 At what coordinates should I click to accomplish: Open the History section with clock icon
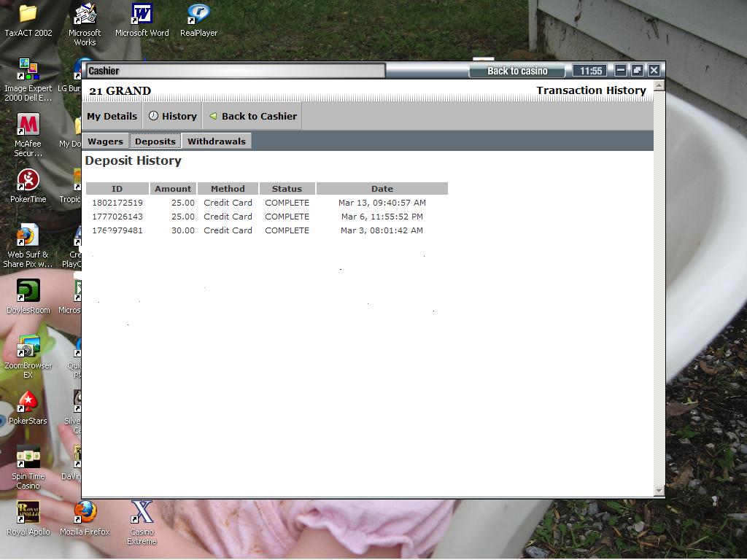(x=172, y=116)
